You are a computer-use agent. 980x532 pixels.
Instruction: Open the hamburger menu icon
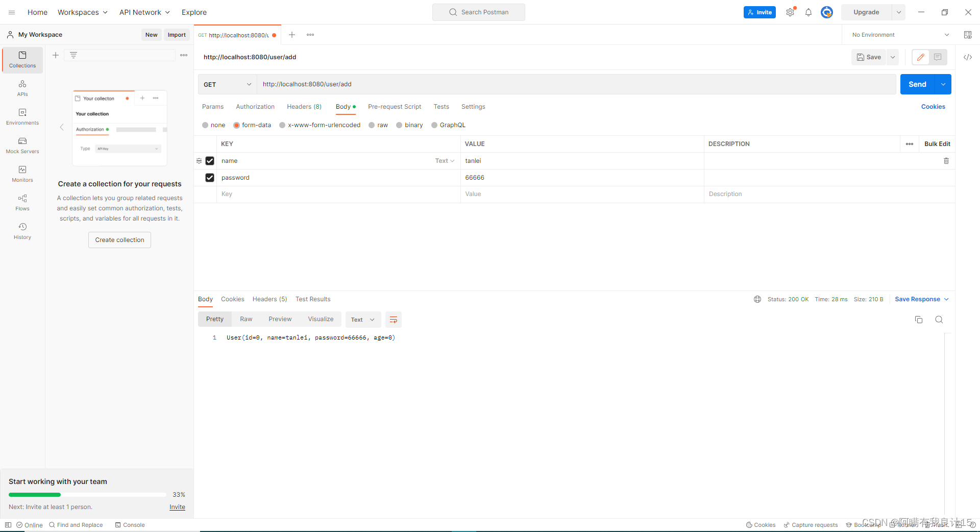pyautogui.click(x=12, y=12)
